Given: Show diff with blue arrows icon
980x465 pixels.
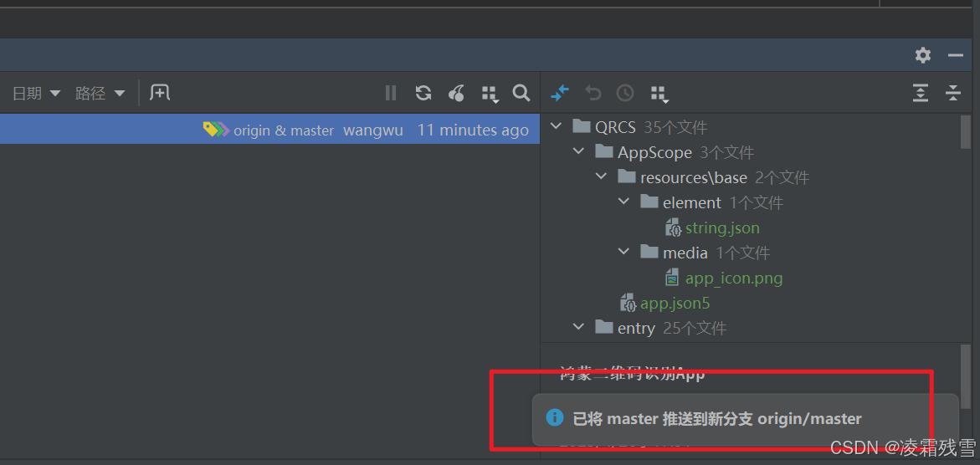Looking at the screenshot, I should coord(559,93).
